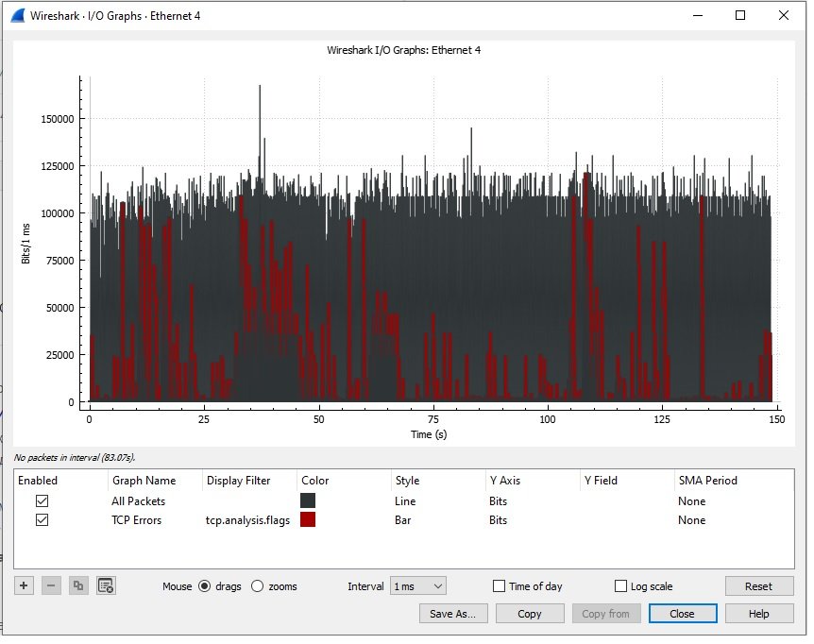Click the Line style cell for All Packets

pyautogui.click(x=405, y=501)
